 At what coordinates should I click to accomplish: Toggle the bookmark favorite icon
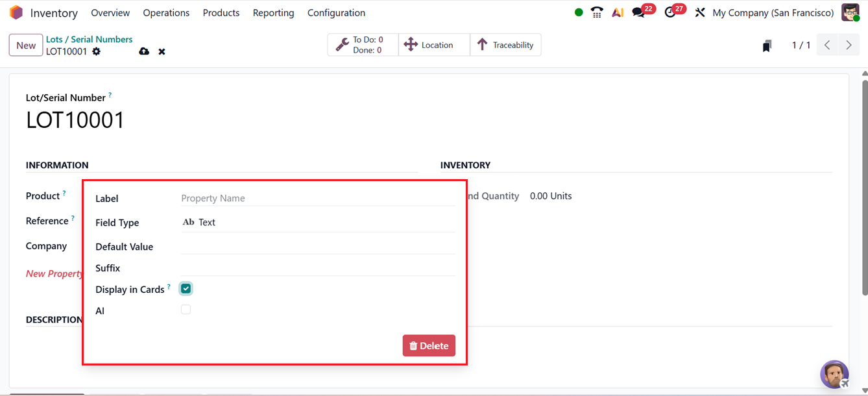(x=767, y=45)
